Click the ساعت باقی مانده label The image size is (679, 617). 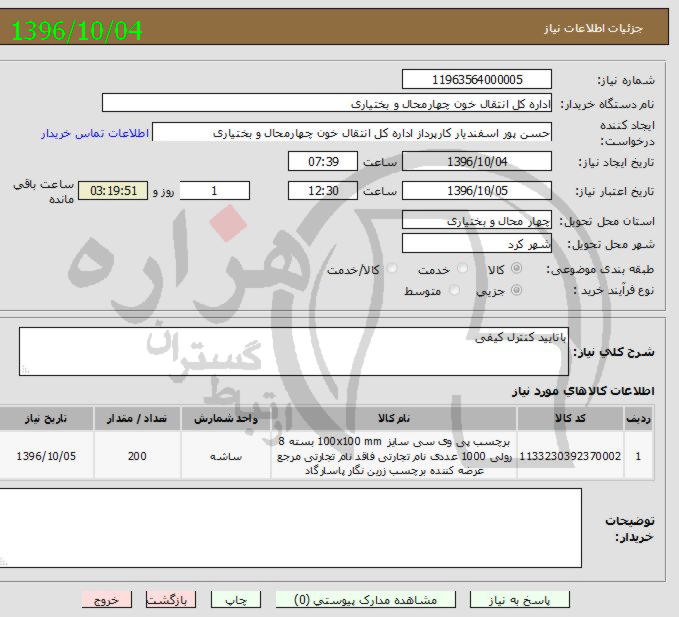click(x=44, y=191)
